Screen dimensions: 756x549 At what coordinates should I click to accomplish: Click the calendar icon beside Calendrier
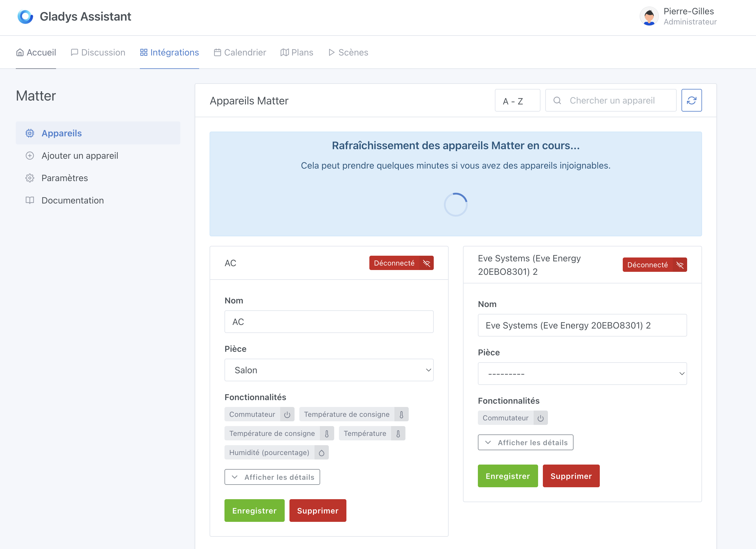point(217,53)
